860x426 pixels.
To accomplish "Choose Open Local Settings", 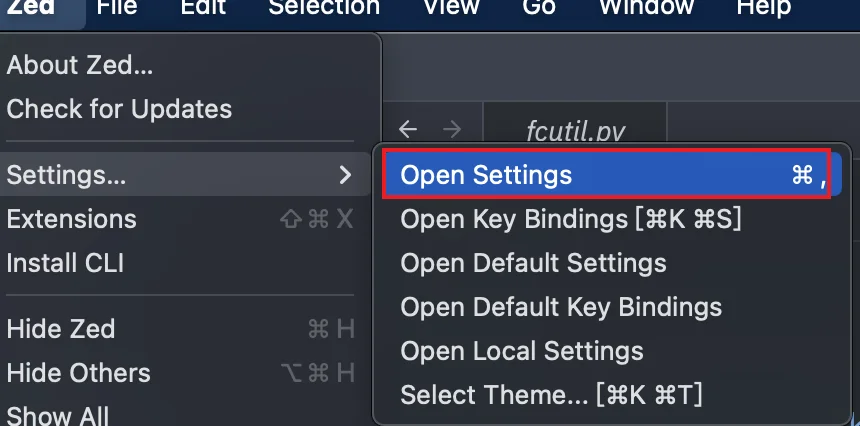I will 521,351.
